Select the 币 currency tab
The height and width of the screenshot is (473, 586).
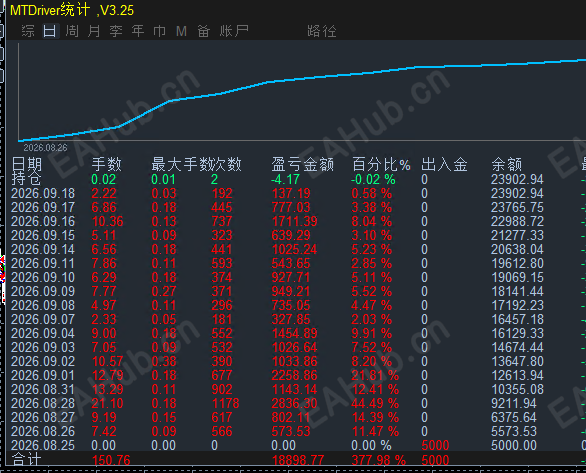(x=160, y=31)
